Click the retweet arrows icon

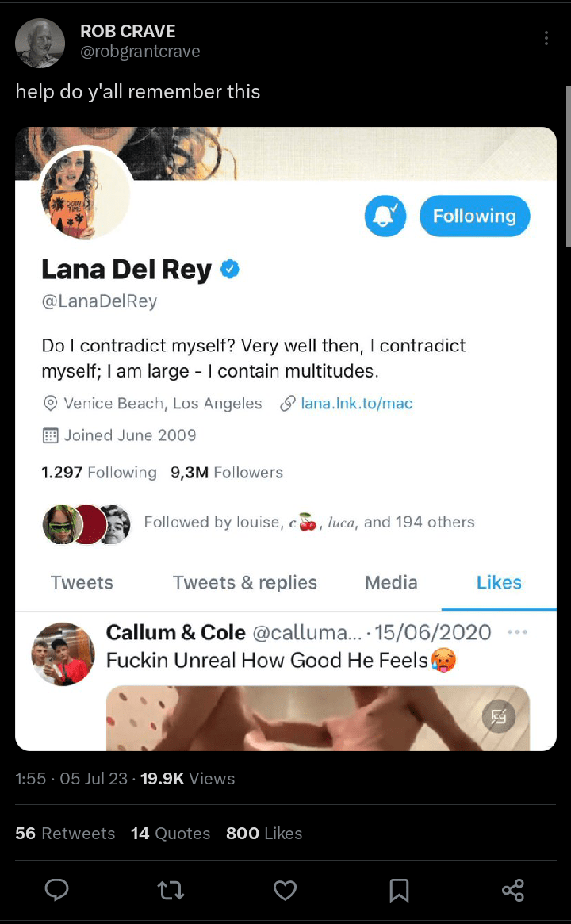171,891
